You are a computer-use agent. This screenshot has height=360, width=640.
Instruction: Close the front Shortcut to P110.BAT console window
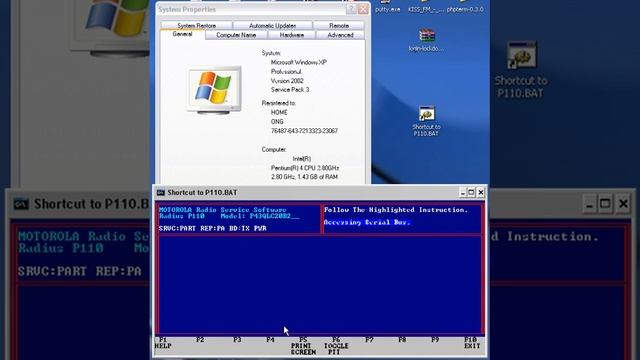tap(480, 192)
